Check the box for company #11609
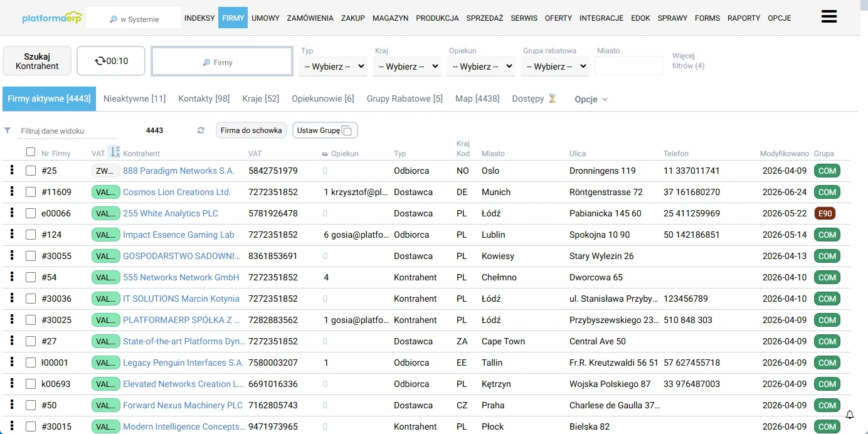Screen dimensions: 868x434 [31, 192]
